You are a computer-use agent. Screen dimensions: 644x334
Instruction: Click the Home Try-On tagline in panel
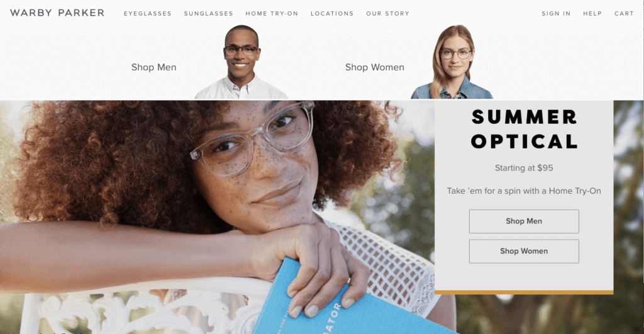click(x=524, y=191)
